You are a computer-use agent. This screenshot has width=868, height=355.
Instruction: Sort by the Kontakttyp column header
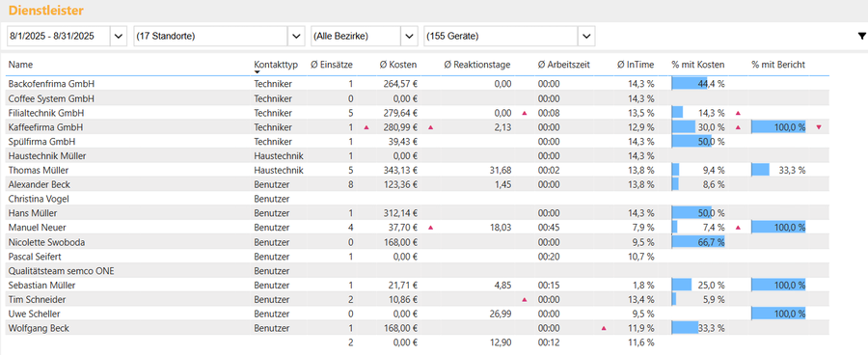click(x=276, y=65)
